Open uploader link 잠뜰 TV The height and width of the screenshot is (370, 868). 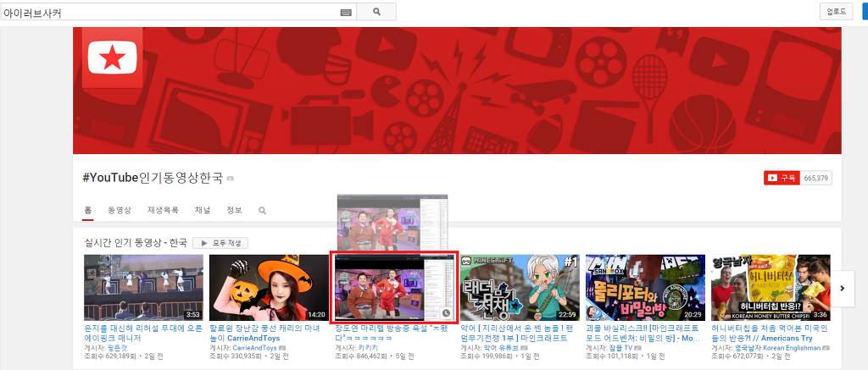pos(621,348)
